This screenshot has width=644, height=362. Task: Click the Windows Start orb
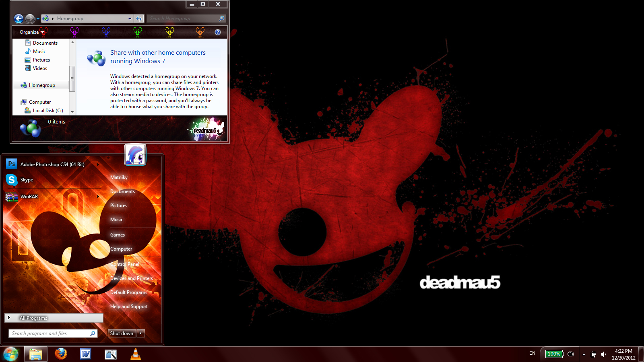[11, 354]
